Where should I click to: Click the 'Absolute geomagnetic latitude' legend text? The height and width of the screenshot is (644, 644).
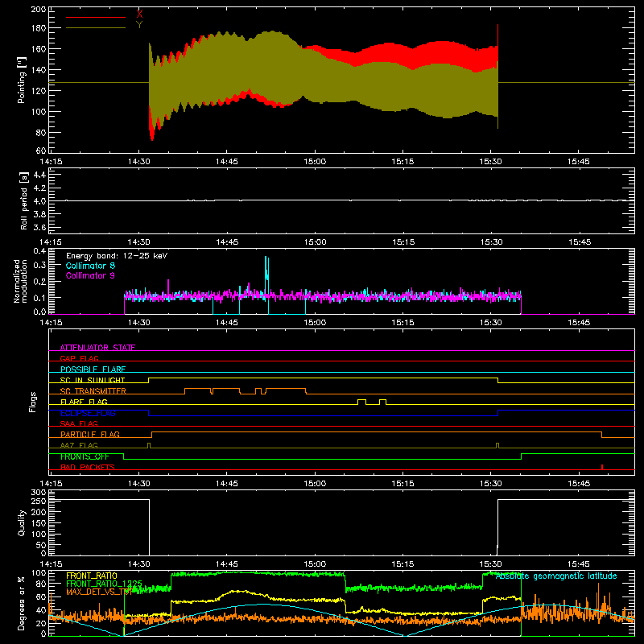(x=556, y=576)
